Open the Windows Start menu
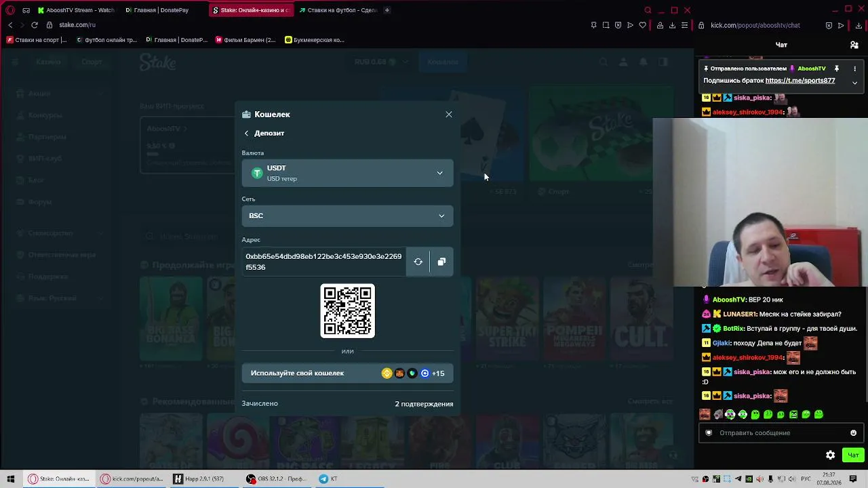 11,479
